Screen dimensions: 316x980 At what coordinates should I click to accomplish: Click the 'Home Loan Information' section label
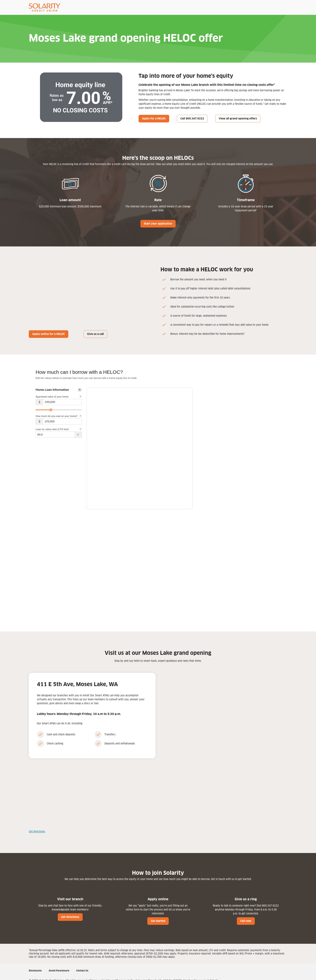(x=53, y=390)
